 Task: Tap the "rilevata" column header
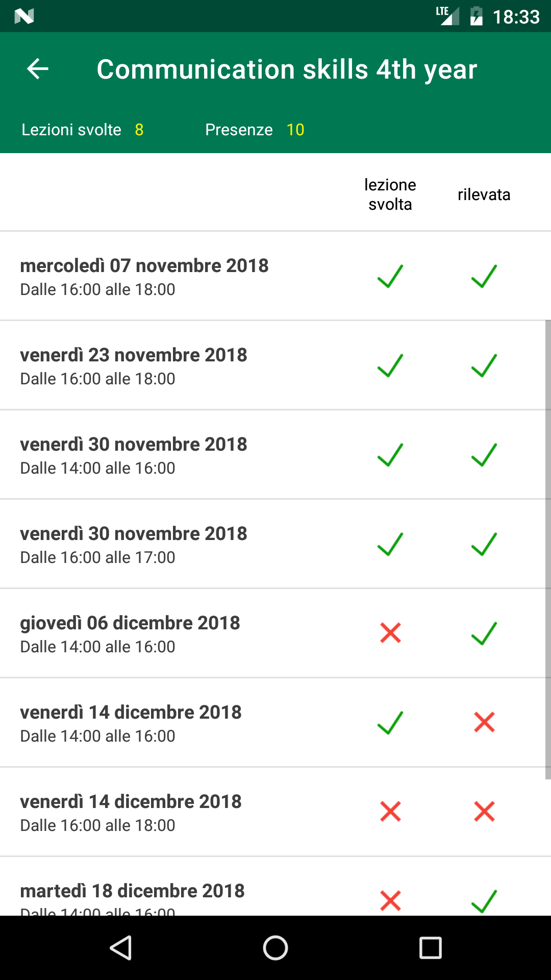pyautogui.click(x=484, y=194)
